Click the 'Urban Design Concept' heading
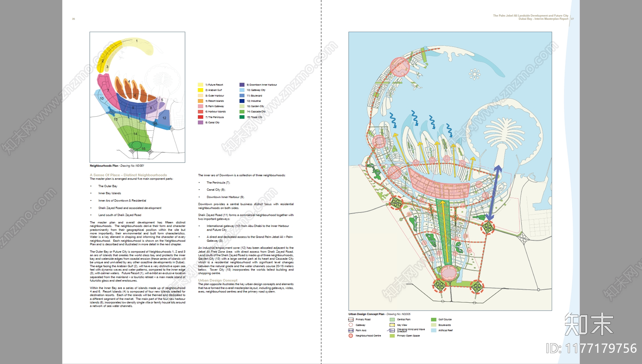 [218, 281]
